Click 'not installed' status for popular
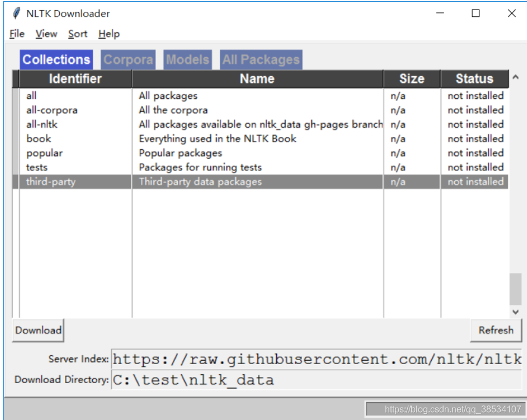 click(476, 153)
